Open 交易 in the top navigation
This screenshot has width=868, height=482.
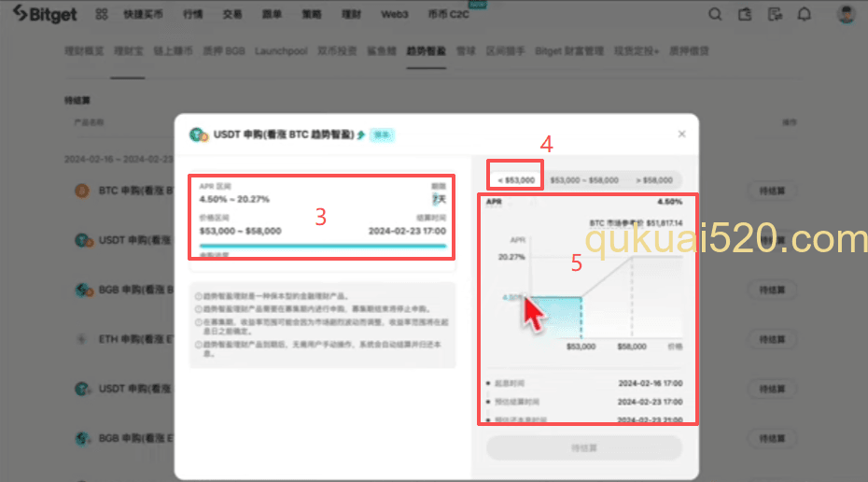(232, 14)
